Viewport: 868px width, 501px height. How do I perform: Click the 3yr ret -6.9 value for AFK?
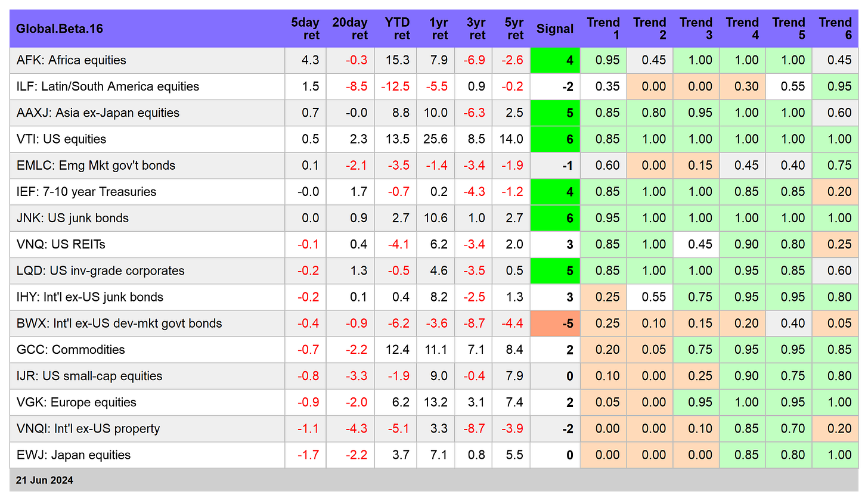click(x=475, y=60)
